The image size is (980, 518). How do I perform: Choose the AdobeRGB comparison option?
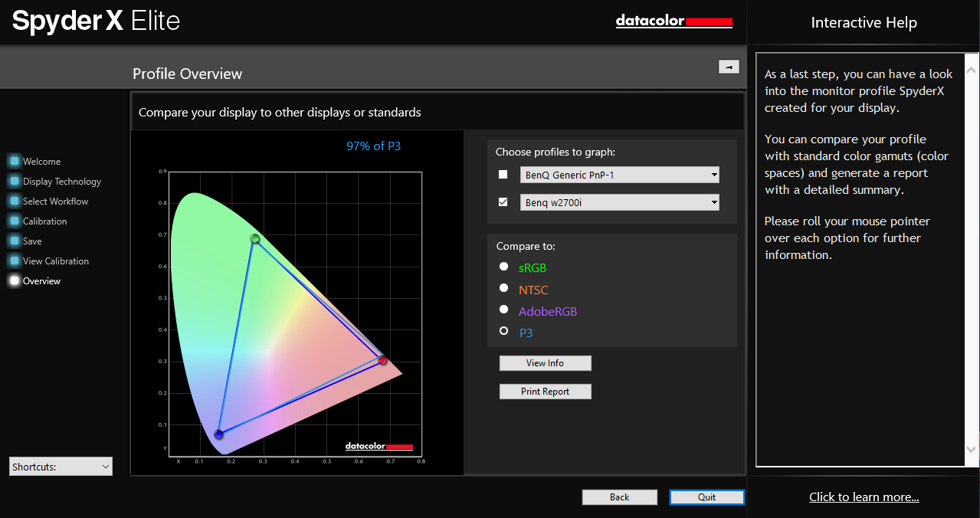click(x=503, y=310)
